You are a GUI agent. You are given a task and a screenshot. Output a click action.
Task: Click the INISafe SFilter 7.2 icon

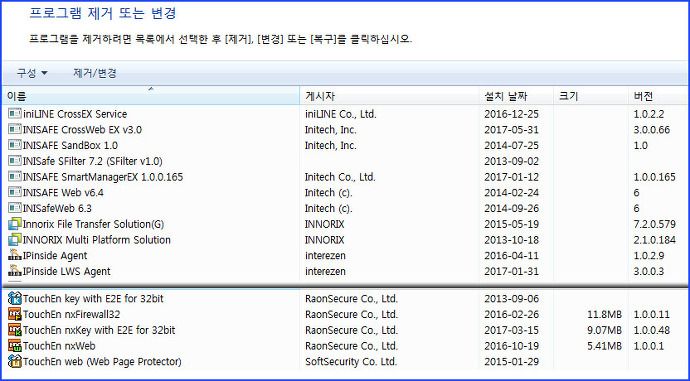pos(15,161)
